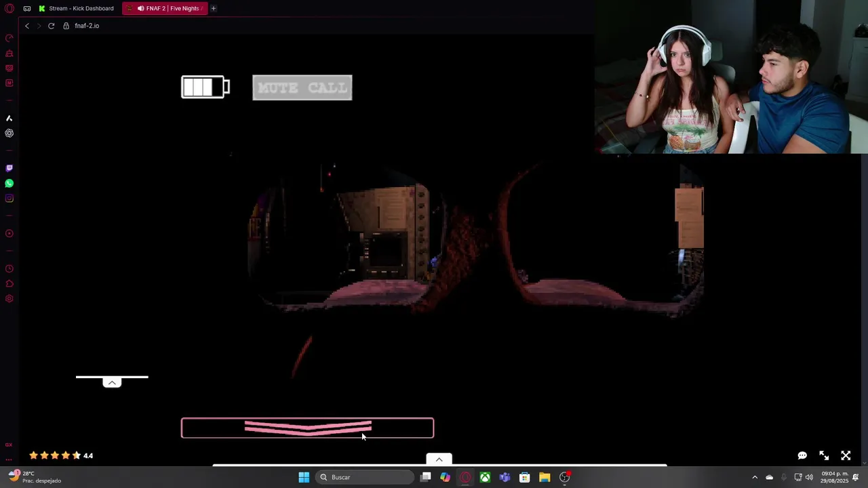The height and width of the screenshot is (488, 868).
Task: Open the Opera GX main menu logo
Action: tap(9, 8)
